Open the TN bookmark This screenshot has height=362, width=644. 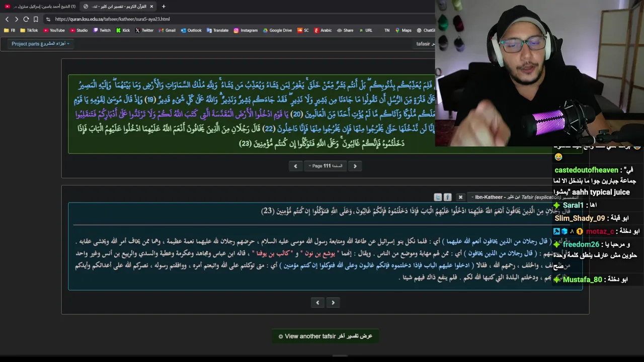pos(386,30)
